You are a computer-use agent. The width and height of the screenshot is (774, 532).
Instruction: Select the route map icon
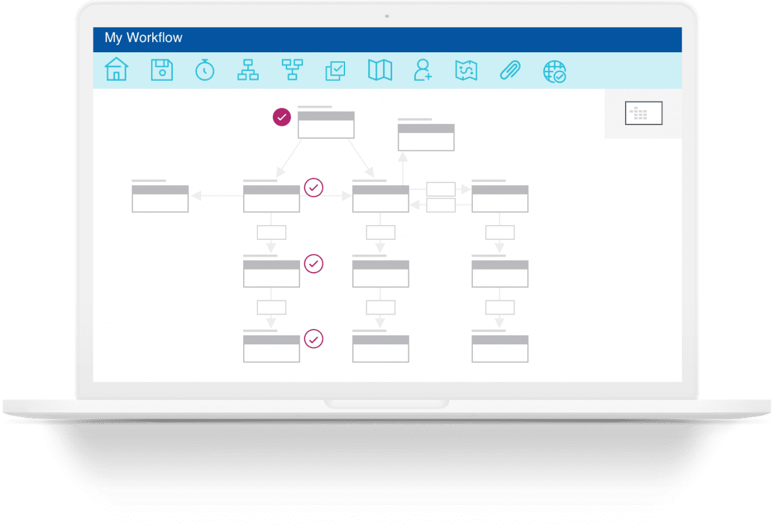pos(466,71)
